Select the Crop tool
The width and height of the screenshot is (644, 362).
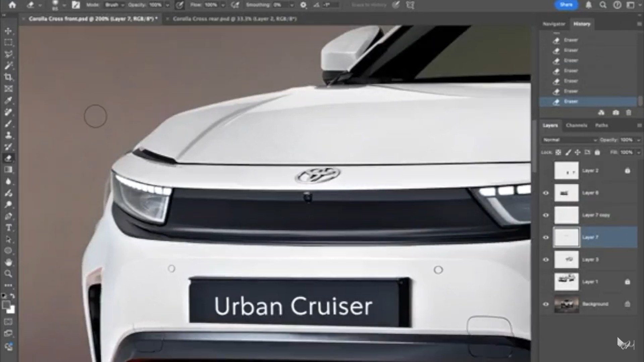click(8, 77)
